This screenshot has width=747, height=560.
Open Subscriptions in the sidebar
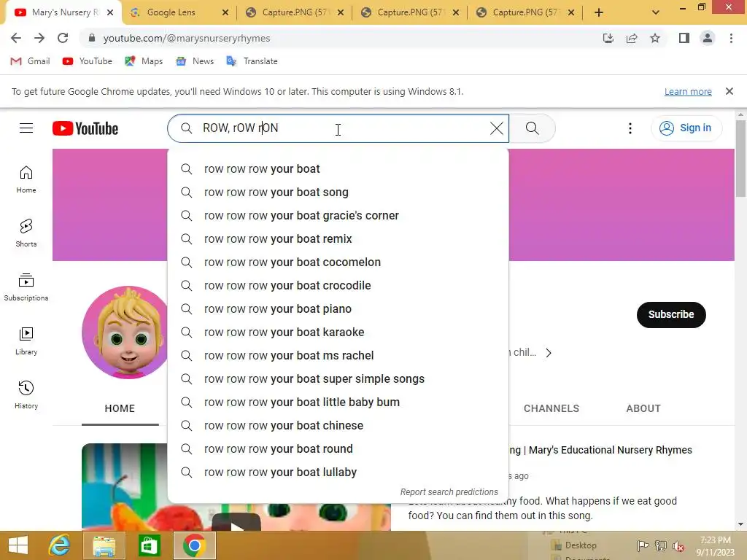26,287
